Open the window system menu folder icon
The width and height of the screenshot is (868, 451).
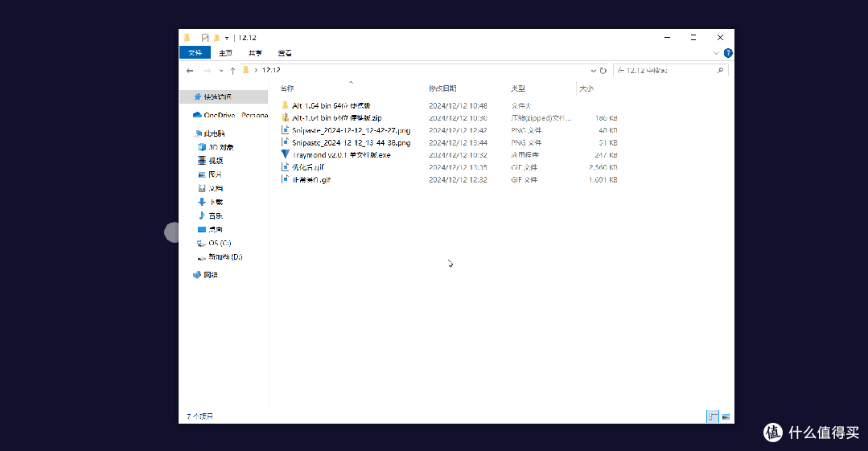coord(187,38)
